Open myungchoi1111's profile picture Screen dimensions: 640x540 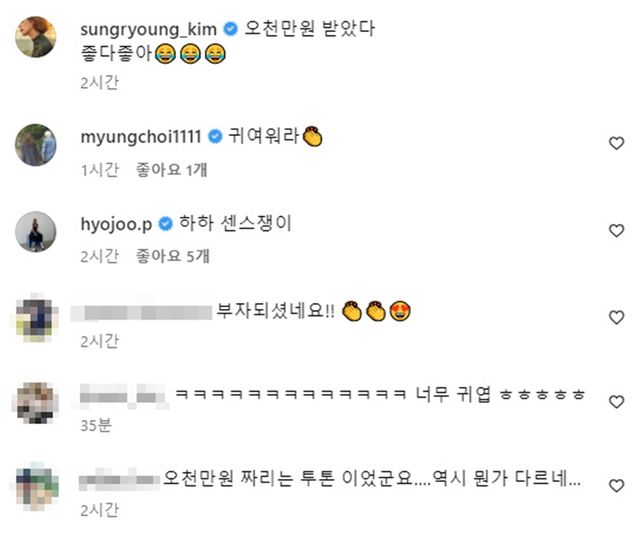(35, 145)
